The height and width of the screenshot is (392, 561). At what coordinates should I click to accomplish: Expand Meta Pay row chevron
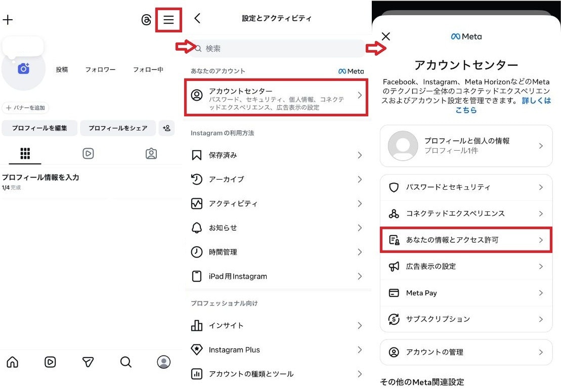point(541,293)
